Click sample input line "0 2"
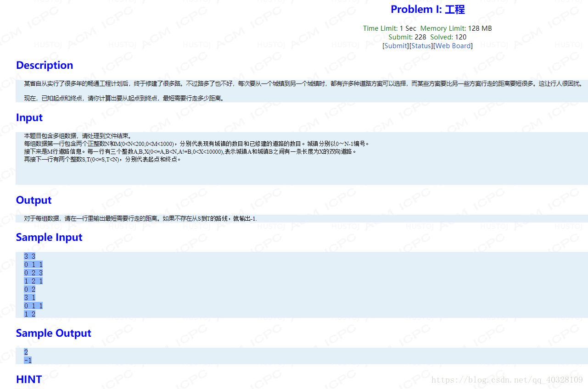The height and width of the screenshot is (389, 588). click(x=30, y=289)
